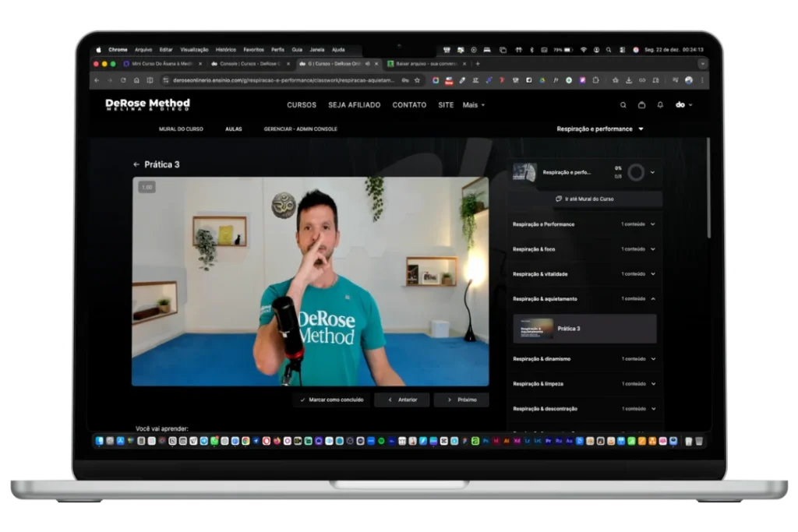Close the Mini Curso Do Ásana tab
The height and width of the screenshot is (532, 798).
coord(200,64)
